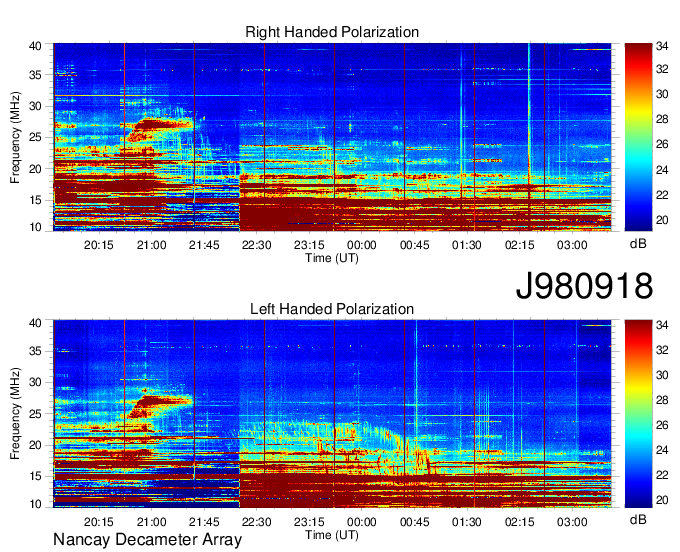Viewport: 680px width, 552px height.
Task: Click the "Nancay Decameter Array" caption
Action: point(147,540)
